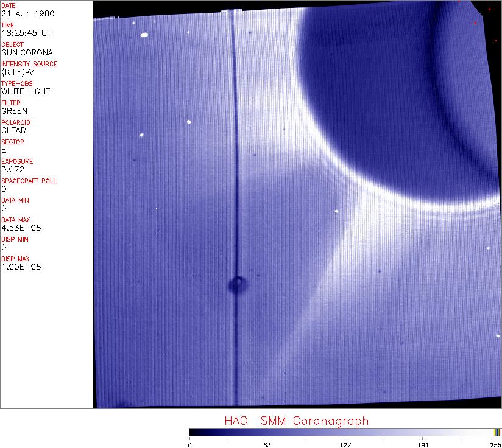Click the '191' tick label under the color bar
This screenshot has height=448, width=502.
point(422,444)
